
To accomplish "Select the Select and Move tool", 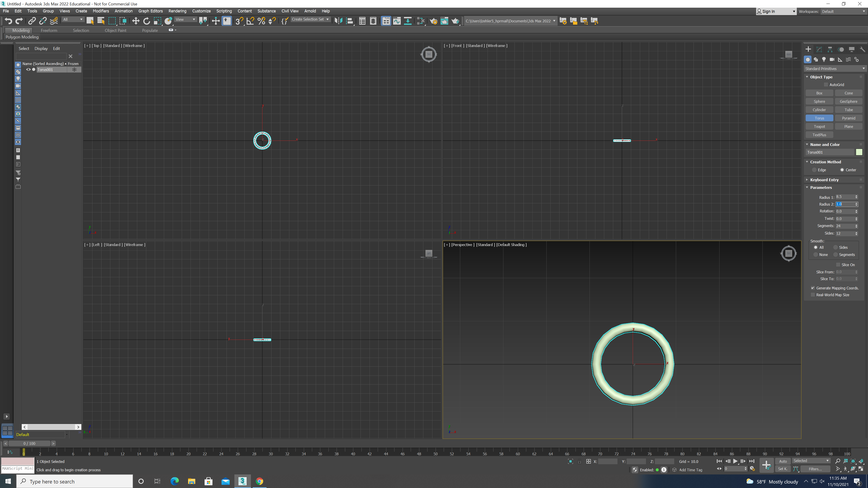I will [136, 21].
